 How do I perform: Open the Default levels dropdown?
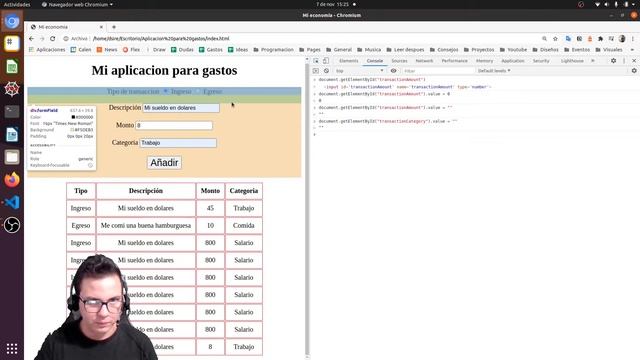[x=494, y=71]
